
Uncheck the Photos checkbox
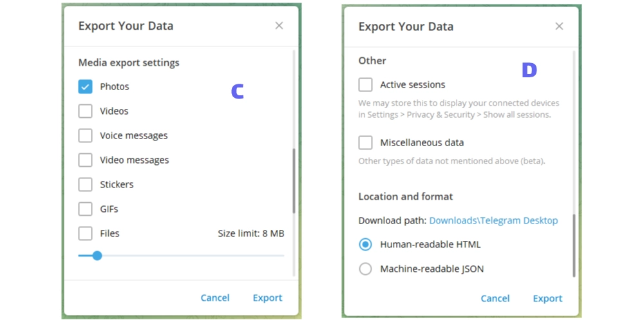point(85,87)
